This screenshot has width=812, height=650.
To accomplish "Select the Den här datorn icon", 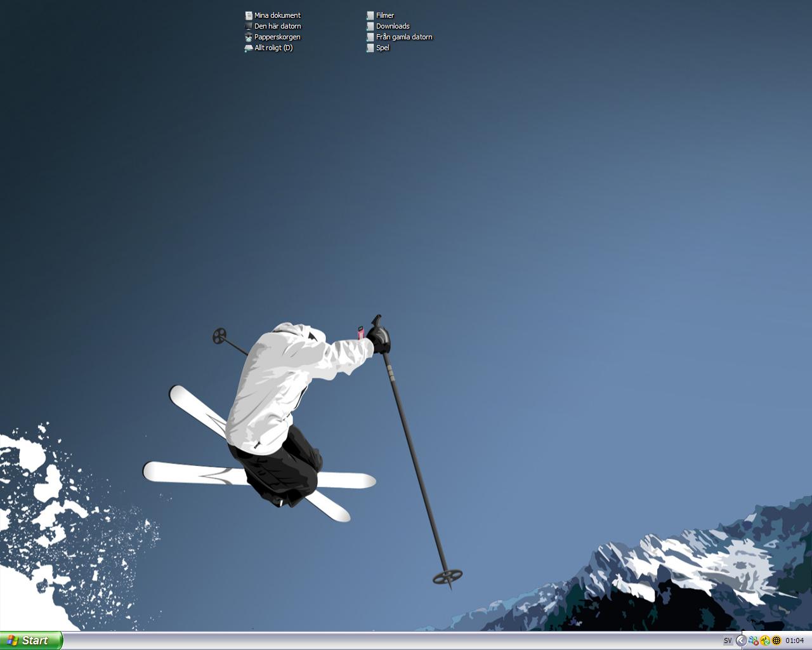I will point(273,26).
